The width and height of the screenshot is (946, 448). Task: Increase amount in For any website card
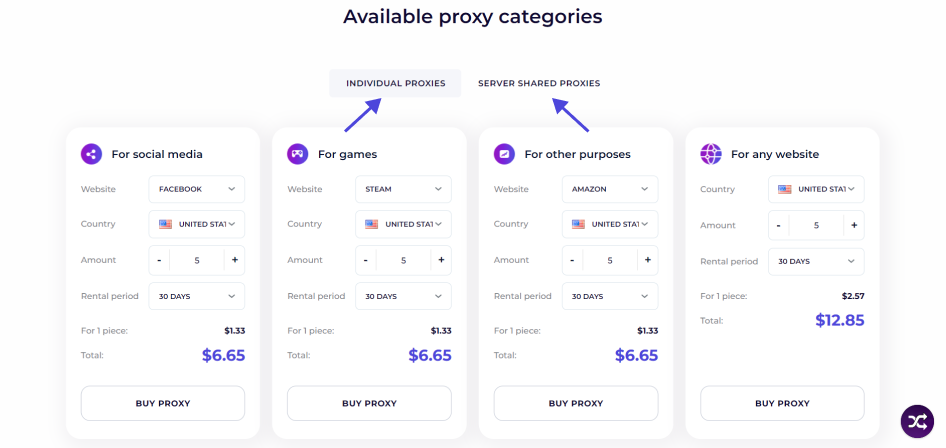coord(854,225)
